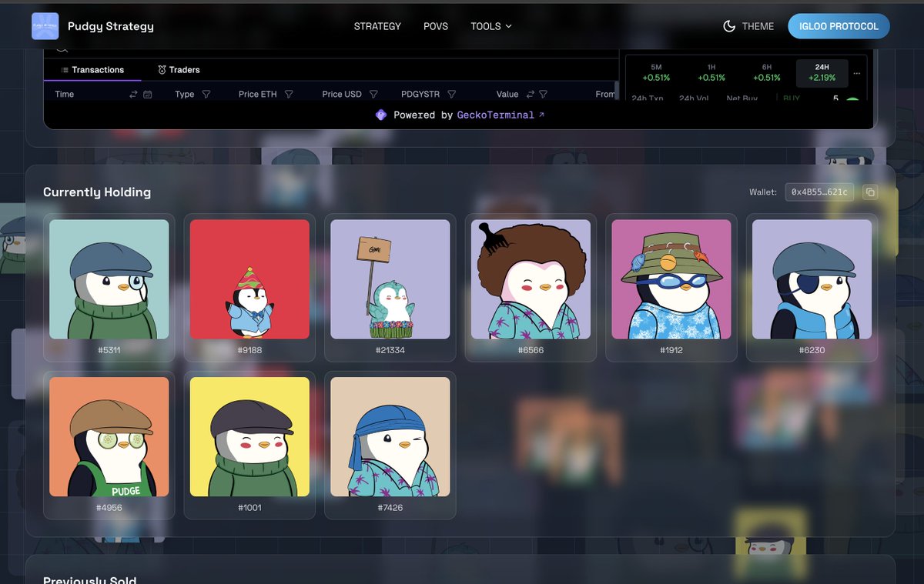Image resolution: width=924 pixels, height=584 pixels.
Task: Select the 1H timeframe
Action: (711, 72)
